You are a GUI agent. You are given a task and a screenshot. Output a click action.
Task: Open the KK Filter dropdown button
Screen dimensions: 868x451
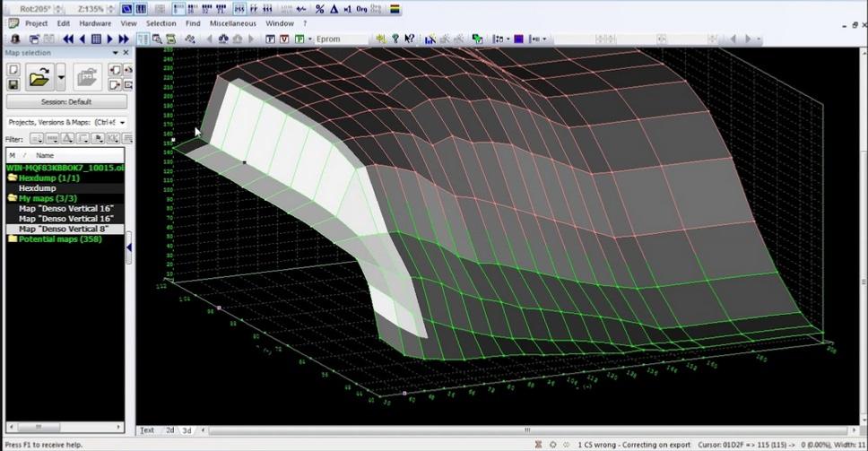click(x=113, y=138)
